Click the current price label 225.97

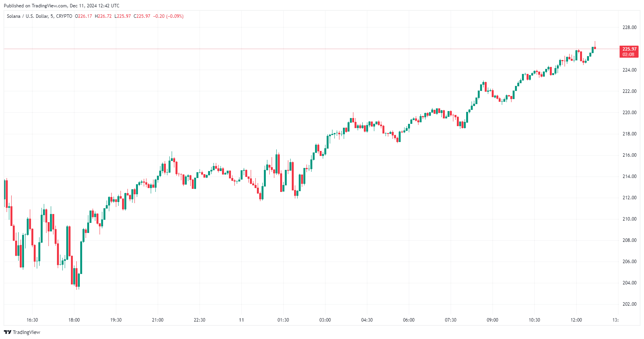[629, 49]
